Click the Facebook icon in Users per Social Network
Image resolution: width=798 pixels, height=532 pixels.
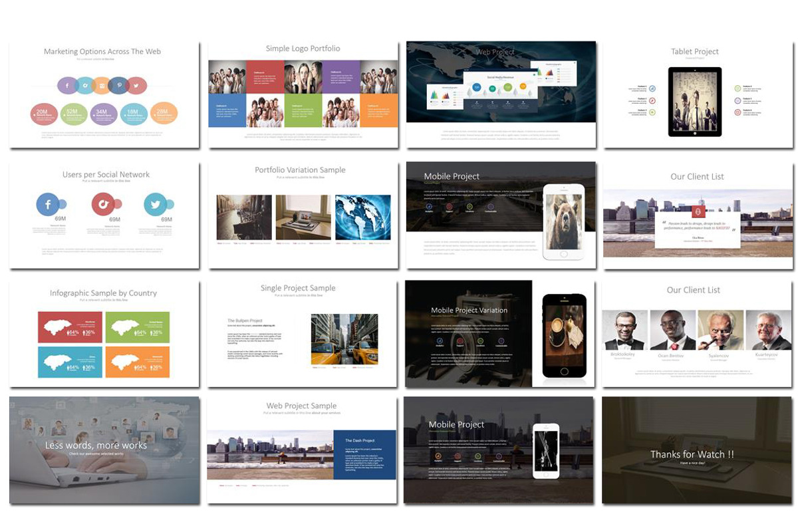coord(48,204)
